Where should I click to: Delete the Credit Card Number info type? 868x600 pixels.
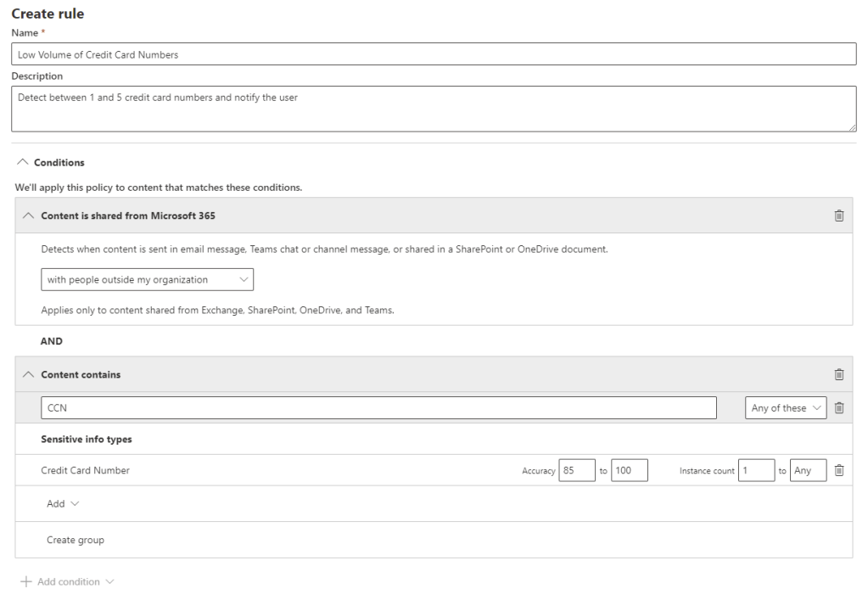click(x=839, y=470)
